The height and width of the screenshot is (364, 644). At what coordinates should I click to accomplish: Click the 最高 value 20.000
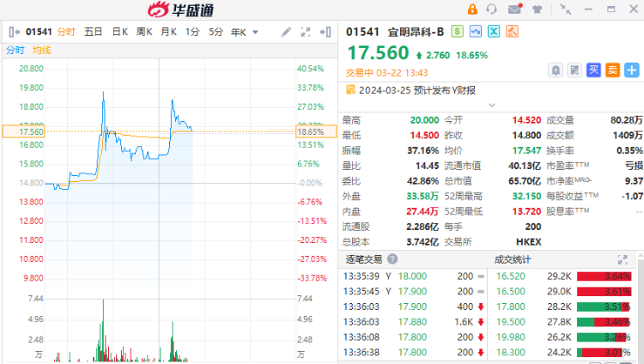424,120
